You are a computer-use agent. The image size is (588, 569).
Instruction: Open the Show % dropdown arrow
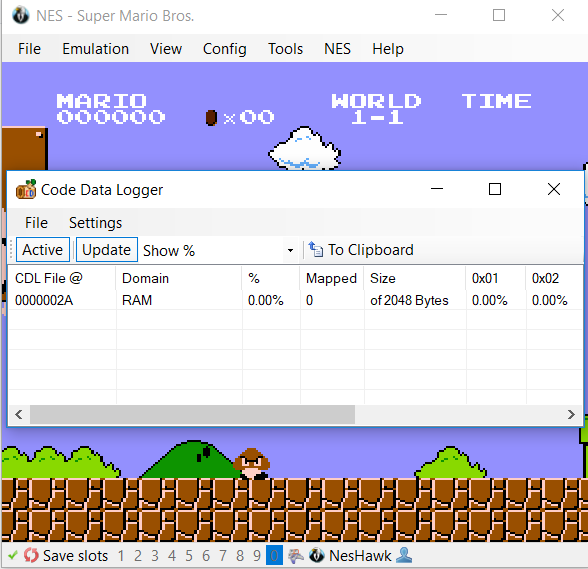pyautogui.click(x=290, y=250)
